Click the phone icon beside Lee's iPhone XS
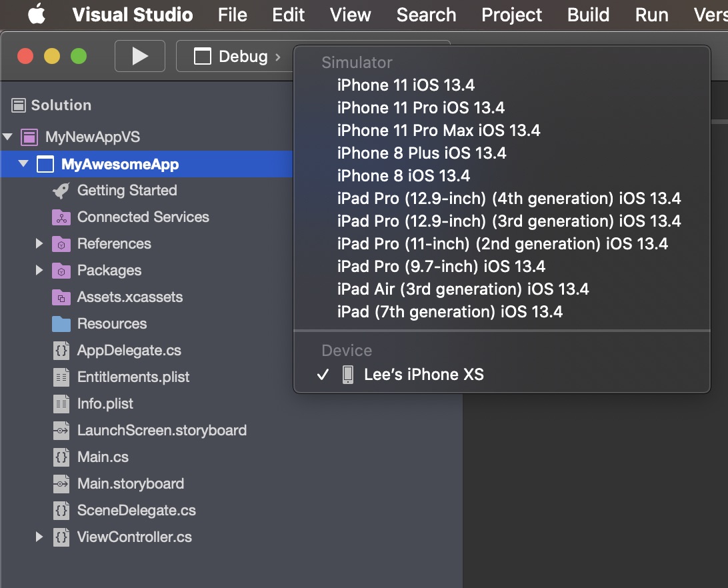This screenshot has width=728, height=588. (x=348, y=375)
